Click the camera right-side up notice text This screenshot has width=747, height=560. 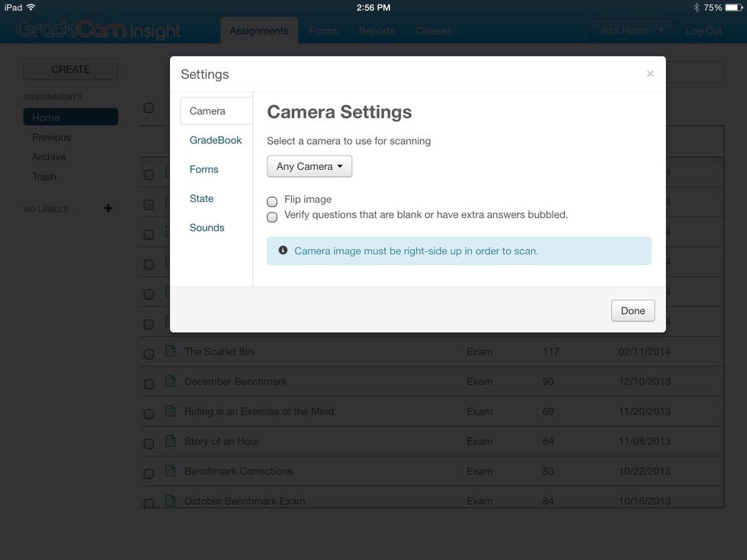point(416,251)
